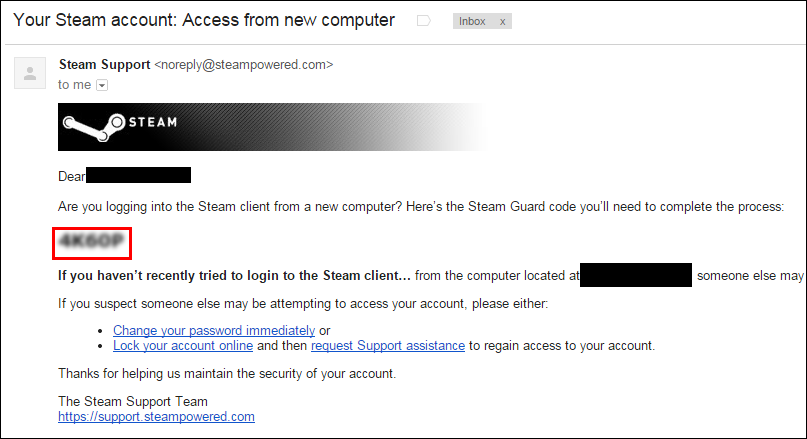This screenshot has height=439, width=807.
Task: Click the STEAM wordmark text in banner
Action: pyautogui.click(x=152, y=122)
